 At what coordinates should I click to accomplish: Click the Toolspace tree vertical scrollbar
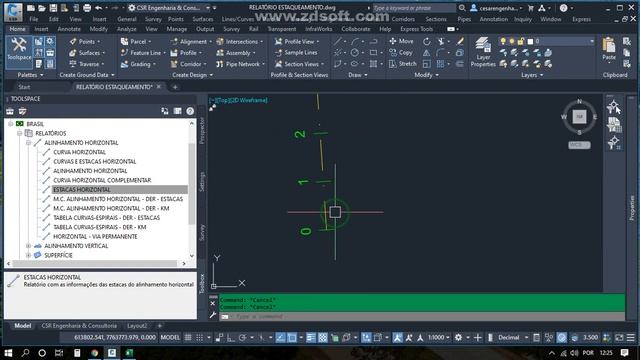click(191, 184)
